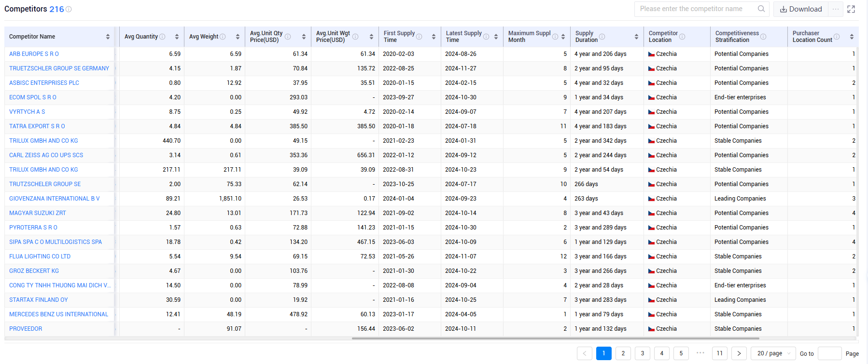Open TRUETZSCHLER GROUP SE GERMANY link
The width and height of the screenshot is (868, 364).
[59, 68]
